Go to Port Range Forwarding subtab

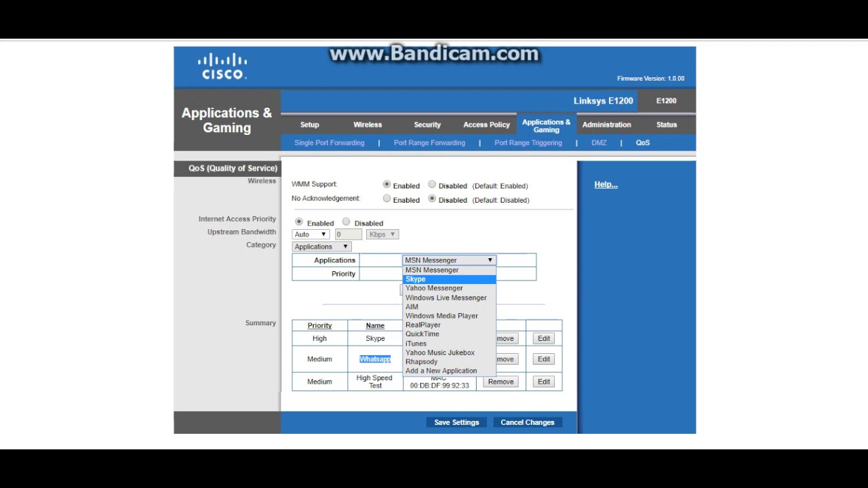coord(429,143)
